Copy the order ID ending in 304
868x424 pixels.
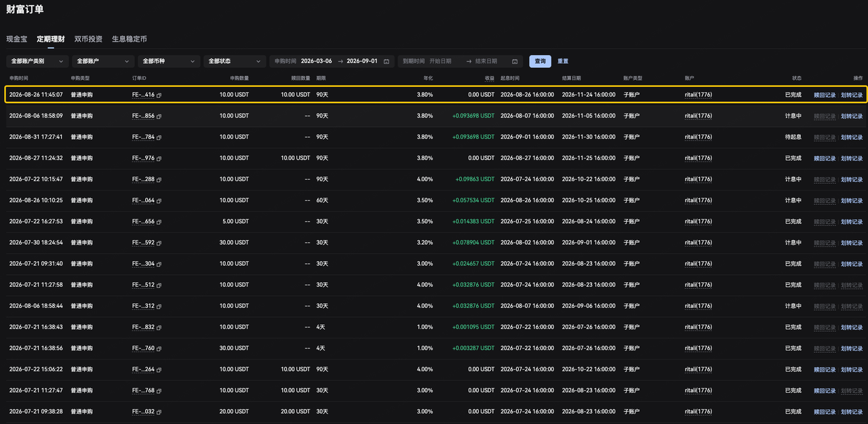point(159,264)
